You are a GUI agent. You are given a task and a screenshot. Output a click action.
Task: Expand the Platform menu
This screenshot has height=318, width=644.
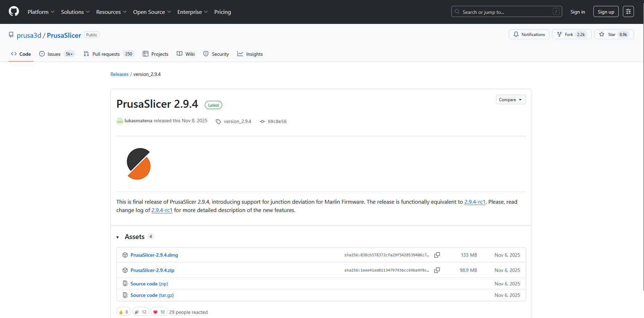pyautogui.click(x=41, y=12)
